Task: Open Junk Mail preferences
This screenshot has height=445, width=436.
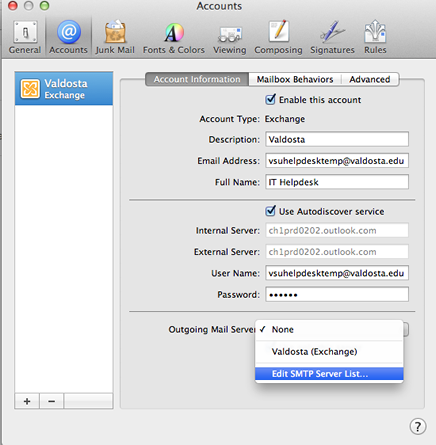Action: tap(115, 37)
